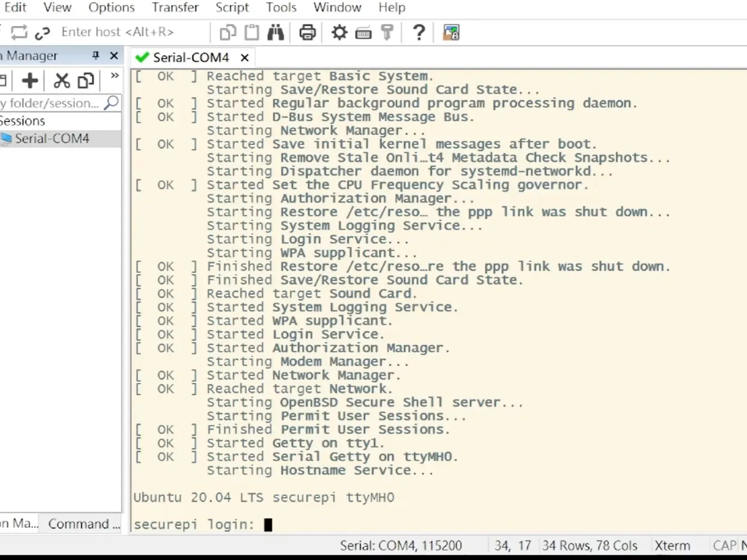This screenshot has width=747, height=560.
Task: Click the reconnect session toolbar icon
Action: (19, 32)
